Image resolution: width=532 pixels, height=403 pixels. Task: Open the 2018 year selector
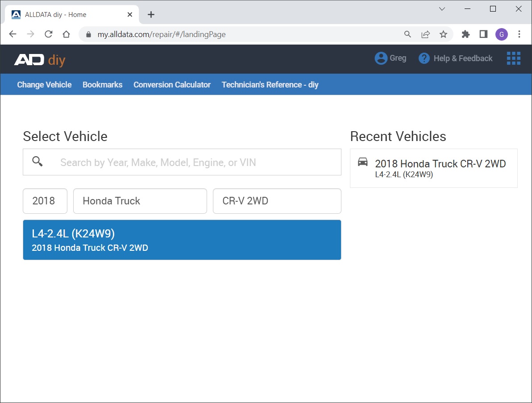[45, 201]
